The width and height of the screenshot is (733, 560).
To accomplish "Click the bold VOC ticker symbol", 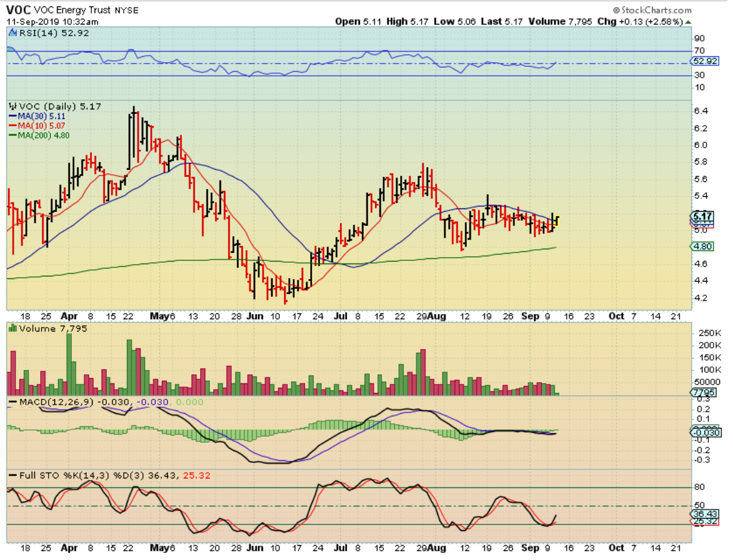I will click(x=17, y=10).
